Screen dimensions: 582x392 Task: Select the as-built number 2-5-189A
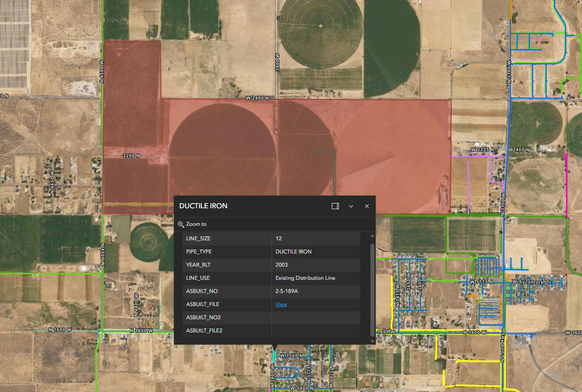tap(287, 291)
